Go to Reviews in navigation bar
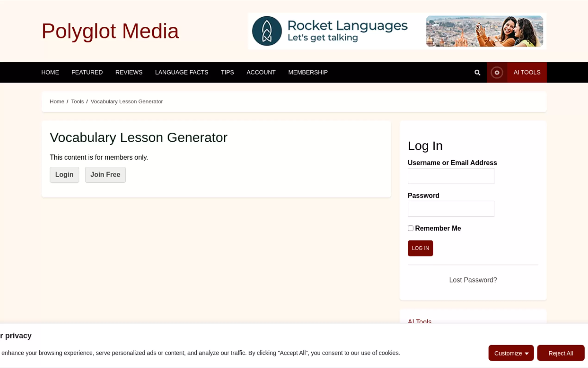Image resolution: width=588 pixels, height=368 pixels. coord(129,73)
